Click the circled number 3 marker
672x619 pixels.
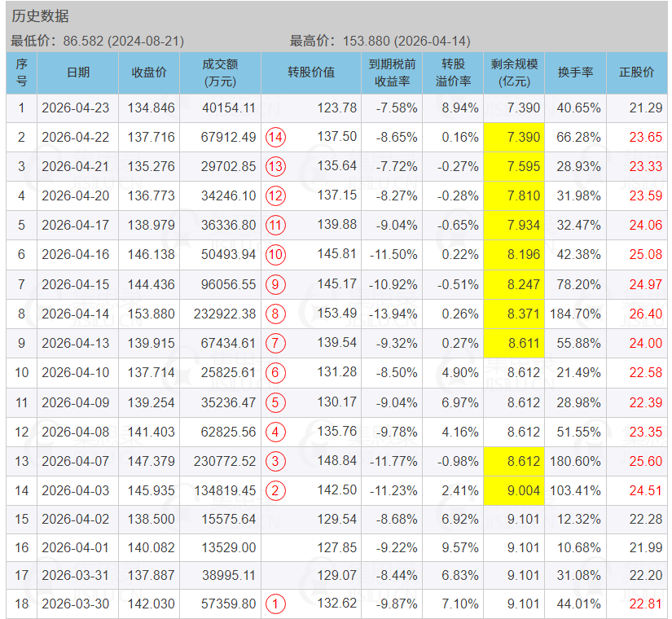[x=275, y=461]
